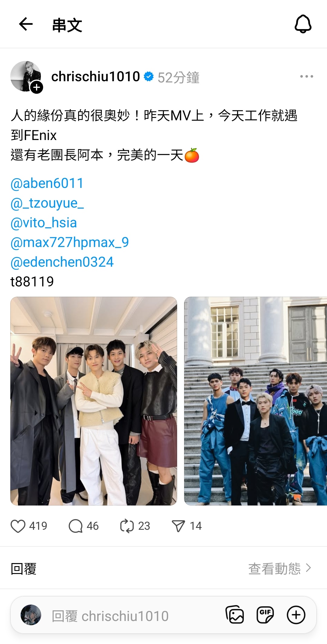Like the post with the heart icon

18,526
